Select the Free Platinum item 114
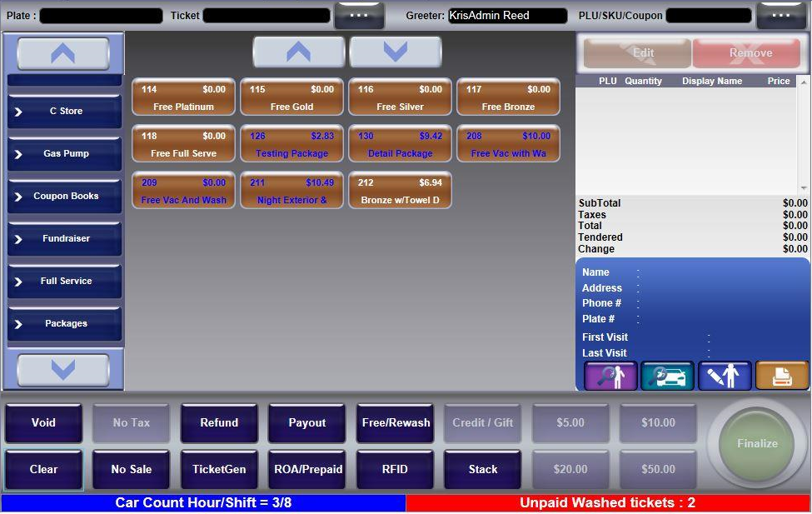Image resolution: width=812 pixels, height=514 pixels. (183, 97)
